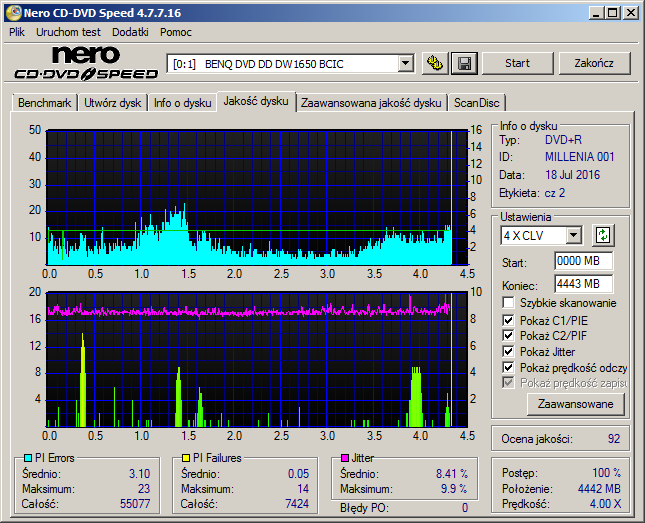Uncheck Pokaż C1/PIE checkbox

pos(508,320)
